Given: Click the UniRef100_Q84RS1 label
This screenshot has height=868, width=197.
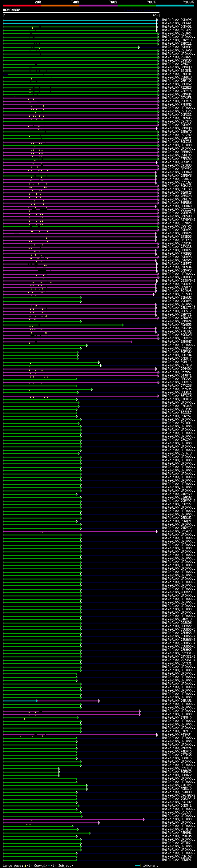Looking at the screenshot, I should 177,139.
